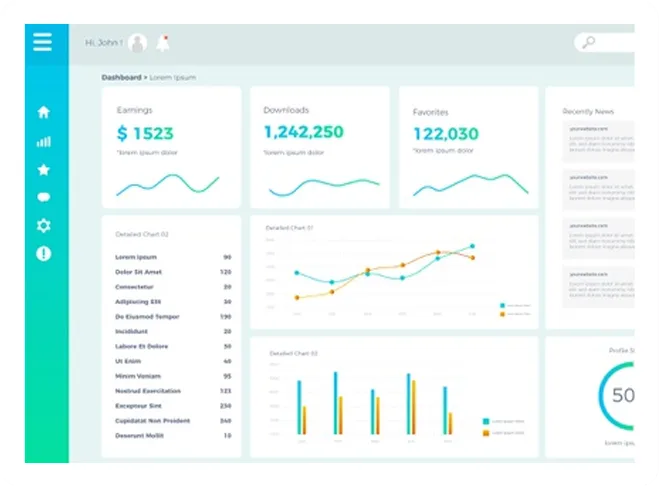Click the Detailed Chart 01 line chart title
659x486 pixels.
[x=289, y=228]
